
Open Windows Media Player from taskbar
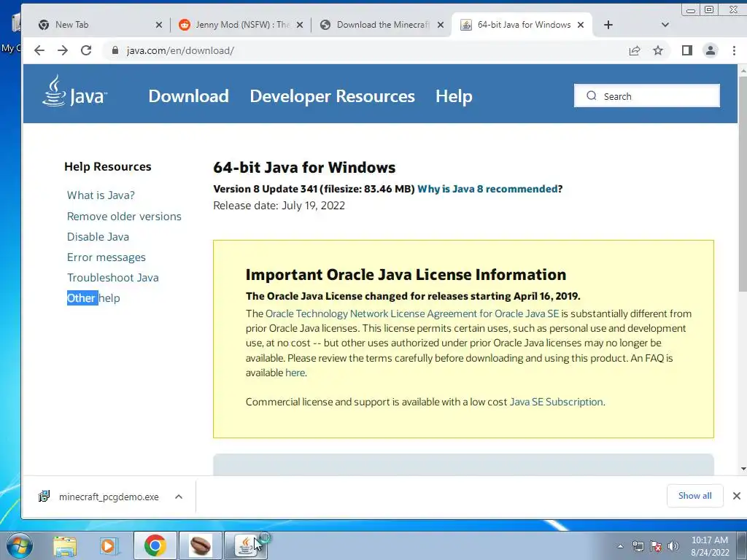coord(109,546)
